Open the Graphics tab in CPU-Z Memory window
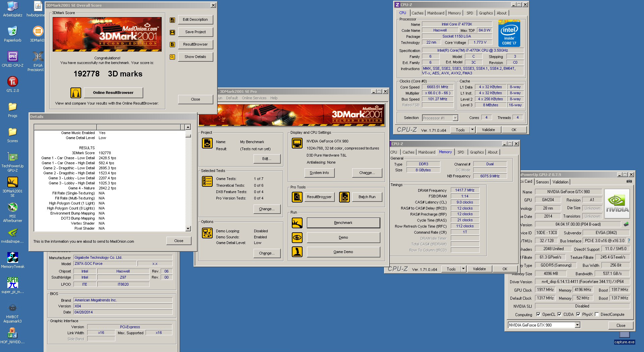The width and height of the screenshot is (644, 352). click(477, 152)
